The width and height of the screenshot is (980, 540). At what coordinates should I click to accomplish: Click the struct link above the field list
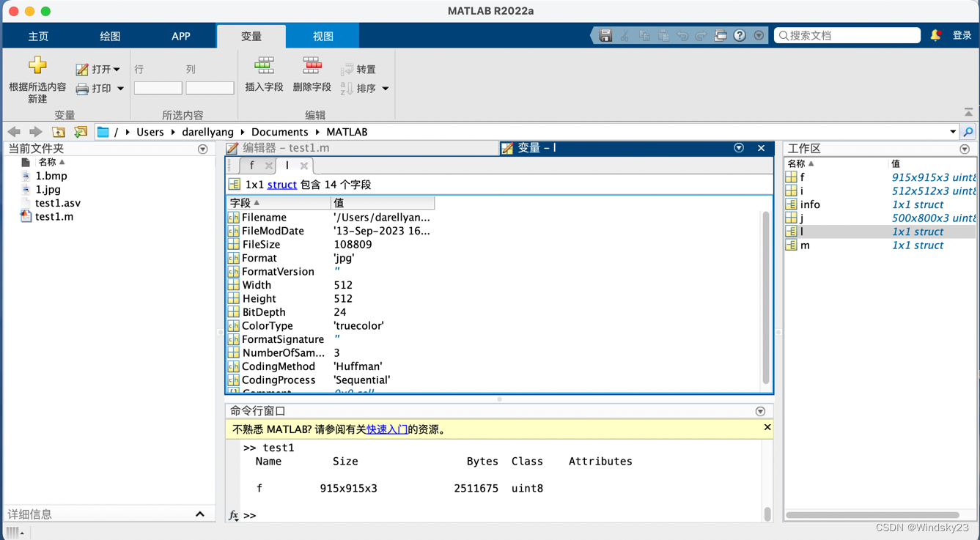282,183
